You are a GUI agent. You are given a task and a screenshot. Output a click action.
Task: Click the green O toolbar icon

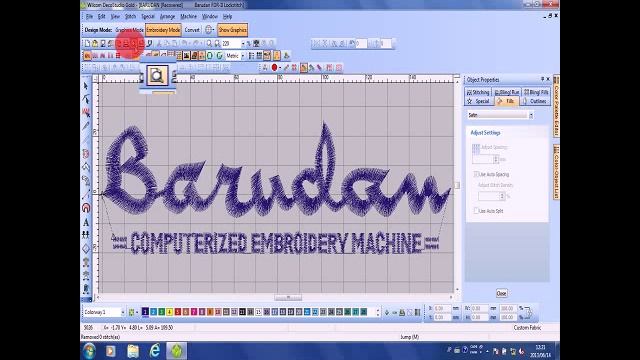[x=210, y=56]
